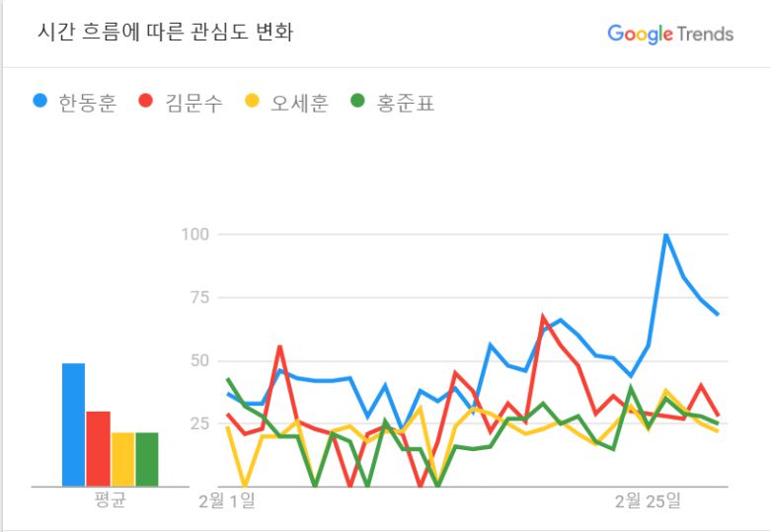Click the 100 y-axis label

[x=197, y=234]
